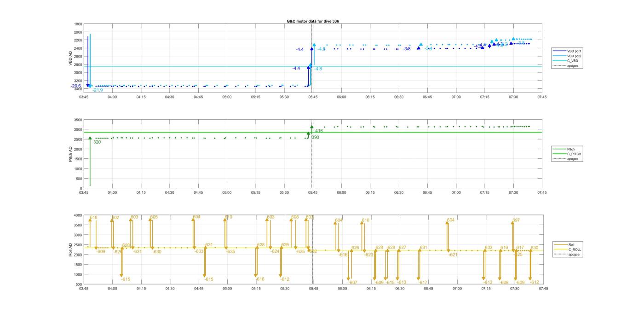Click the '390' pitch data label
This screenshot has width=644, height=319.
(316, 137)
